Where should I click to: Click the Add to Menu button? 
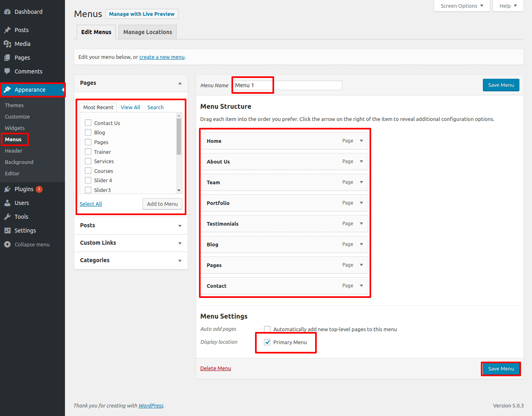pos(162,204)
